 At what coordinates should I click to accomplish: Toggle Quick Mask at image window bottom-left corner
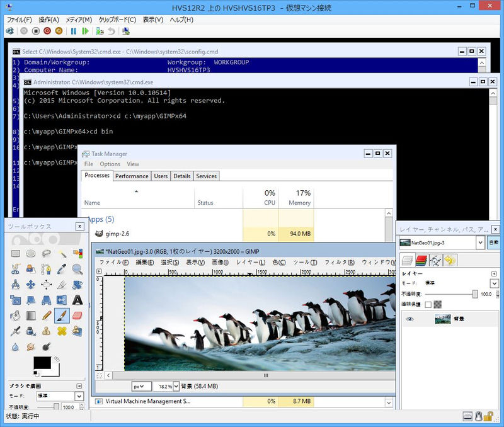(x=99, y=375)
